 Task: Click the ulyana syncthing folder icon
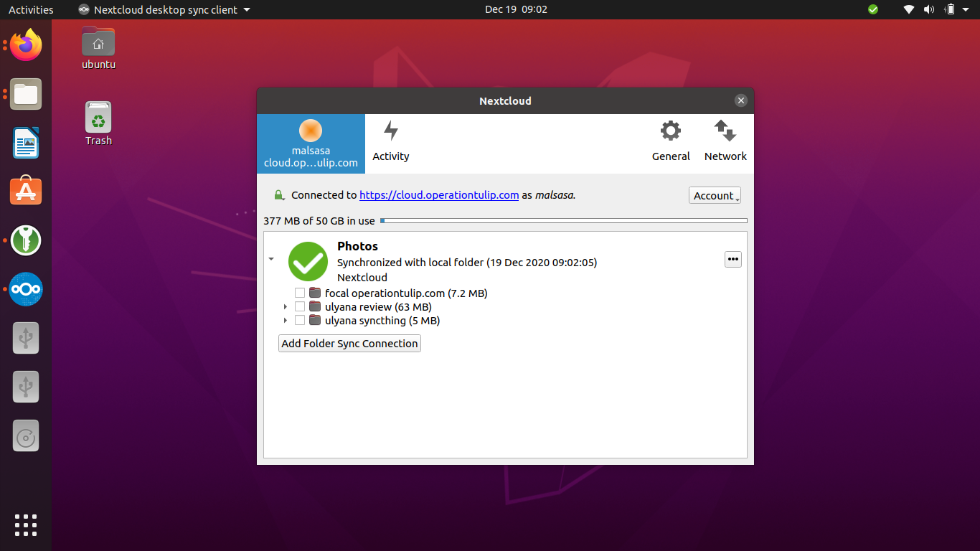[x=315, y=321]
